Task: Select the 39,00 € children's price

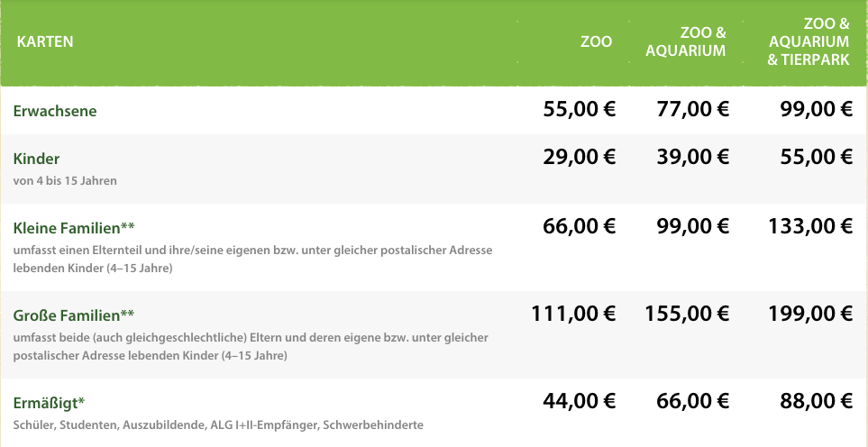Action: tap(692, 157)
